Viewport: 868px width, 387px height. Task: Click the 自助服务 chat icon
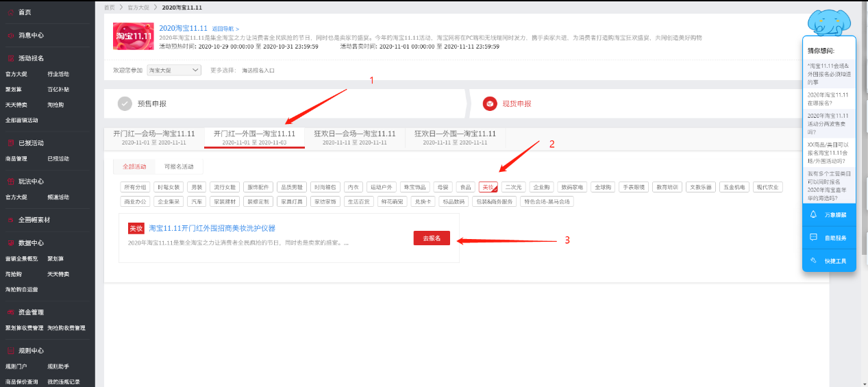pyautogui.click(x=813, y=238)
